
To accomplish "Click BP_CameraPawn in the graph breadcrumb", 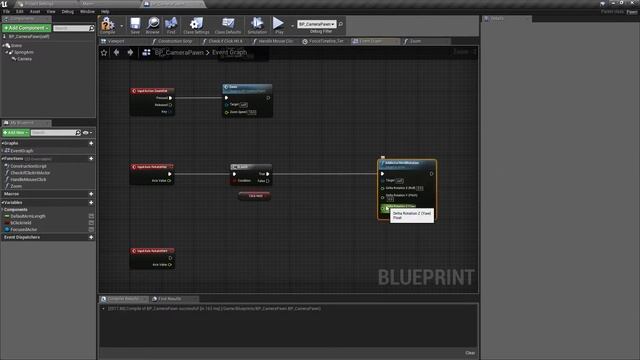I will 179,52.
